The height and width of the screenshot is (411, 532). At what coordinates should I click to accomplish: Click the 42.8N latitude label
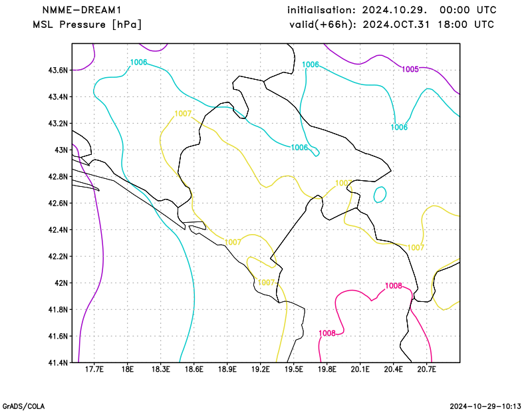pos(58,176)
